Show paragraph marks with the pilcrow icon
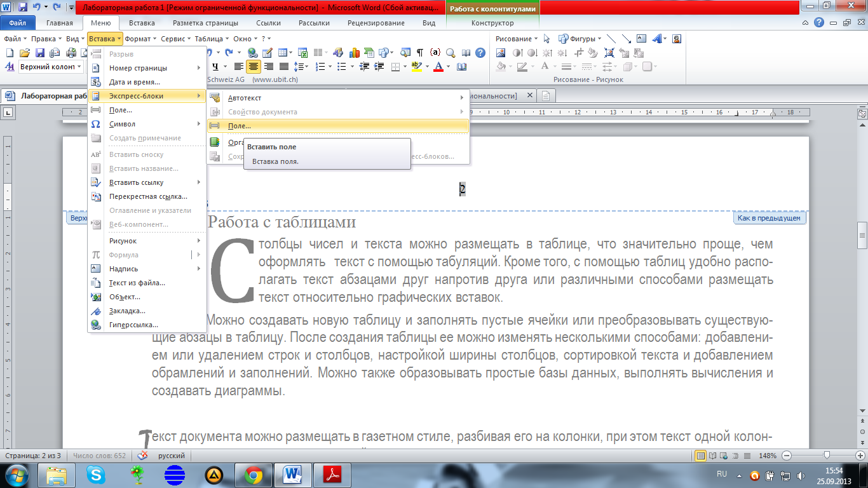The height and width of the screenshot is (488, 868). point(420,53)
